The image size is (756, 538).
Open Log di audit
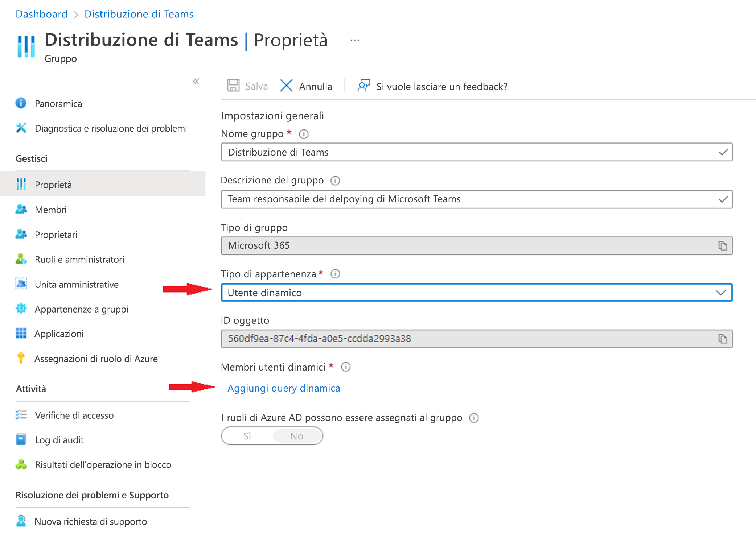59,440
